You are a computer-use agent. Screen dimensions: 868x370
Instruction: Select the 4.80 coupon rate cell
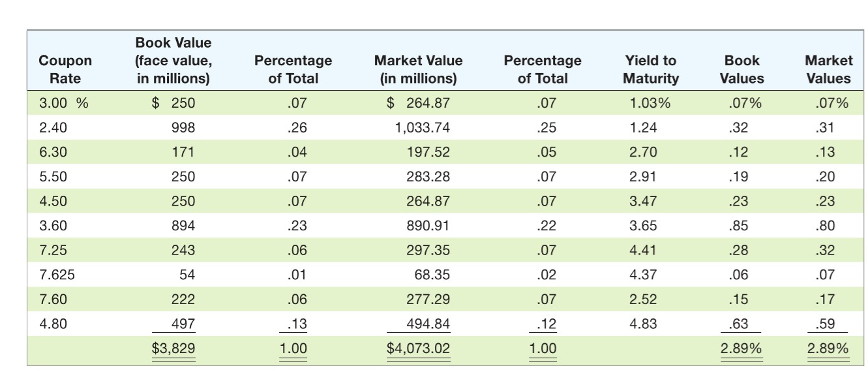52,324
